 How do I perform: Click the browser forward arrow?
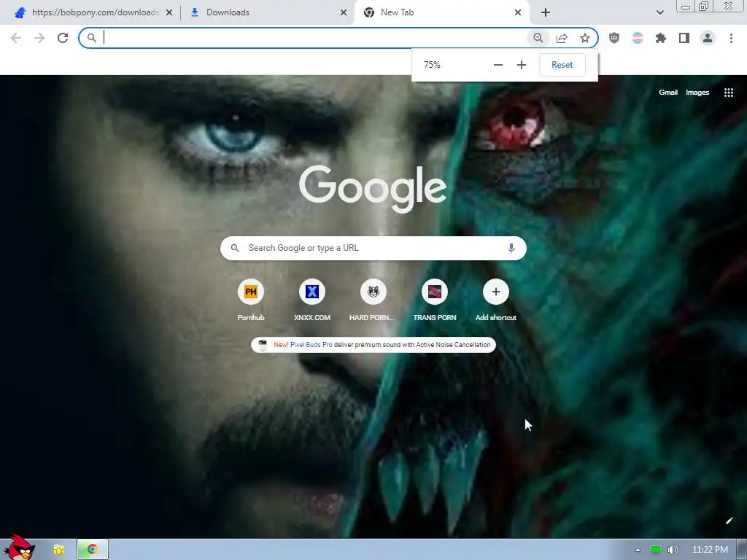[39, 38]
